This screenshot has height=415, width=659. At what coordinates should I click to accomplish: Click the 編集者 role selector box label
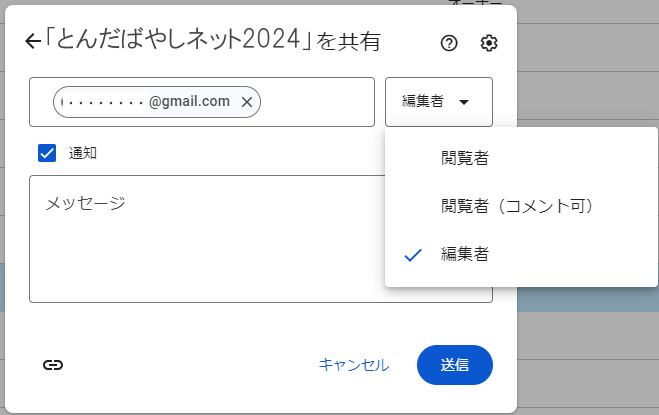tap(422, 102)
